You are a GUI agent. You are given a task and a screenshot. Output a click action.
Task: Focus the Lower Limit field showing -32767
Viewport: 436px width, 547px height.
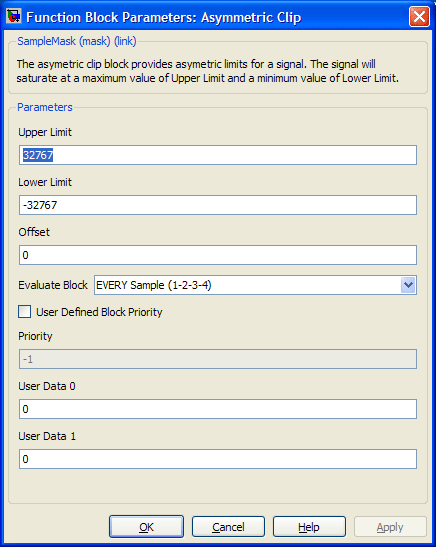point(218,205)
